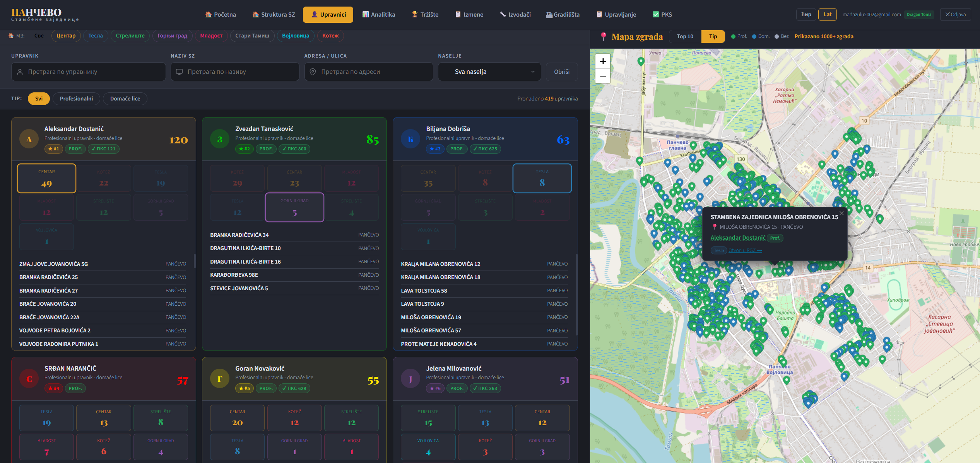Click the Obriši clear button
The height and width of the screenshot is (463, 980).
pos(562,72)
